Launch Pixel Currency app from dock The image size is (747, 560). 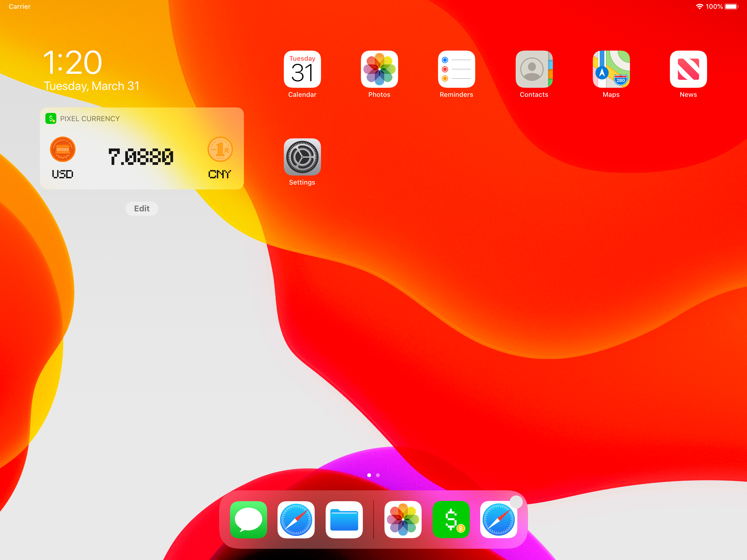[451, 520]
